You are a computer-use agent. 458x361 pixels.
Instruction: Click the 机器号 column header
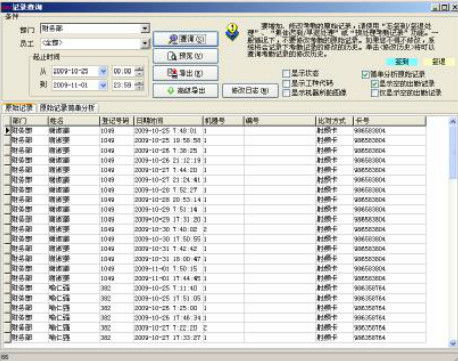tap(223, 121)
